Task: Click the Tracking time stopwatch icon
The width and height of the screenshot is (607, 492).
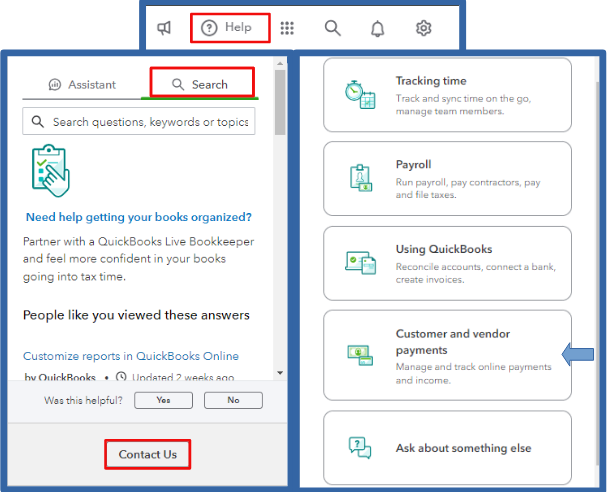Action: (360, 95)
